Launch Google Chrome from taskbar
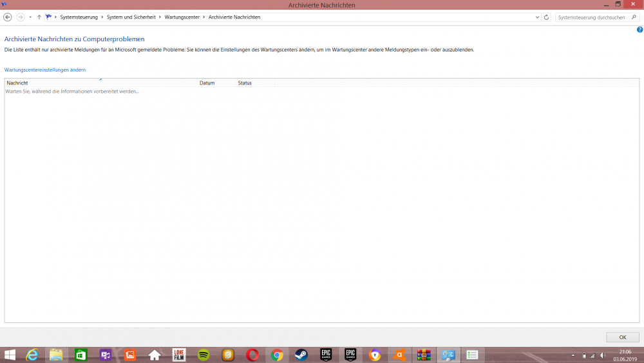Viewport: 644px width, 363px height. point(277,355)
